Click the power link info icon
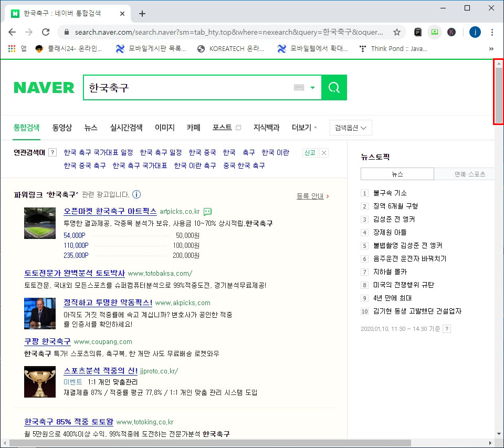 pyautogui.click(x=136, y=194)
